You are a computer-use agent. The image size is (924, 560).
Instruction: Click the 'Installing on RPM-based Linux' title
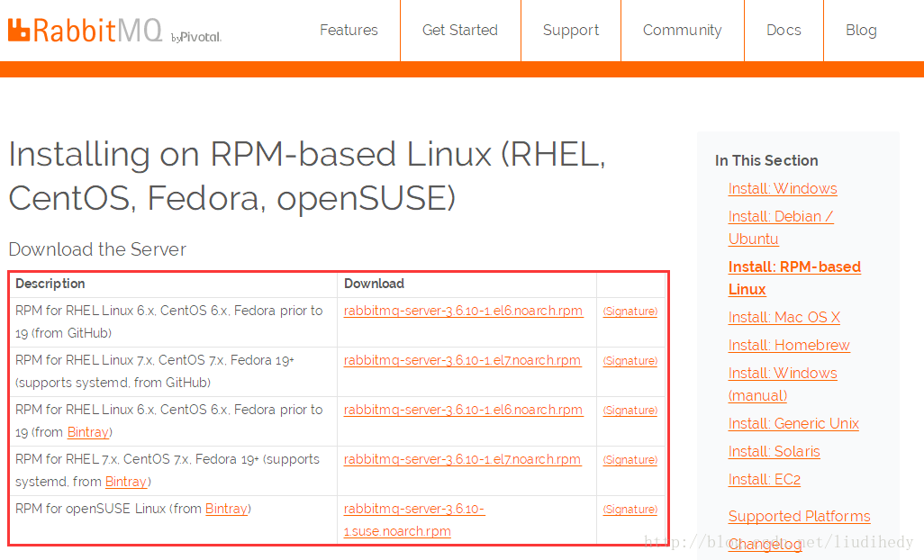(306, 176)
